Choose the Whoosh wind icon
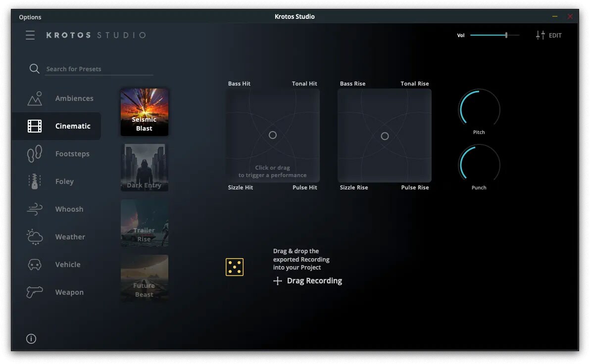The height and width of the screenshot is (364, 590). (35, 209)
